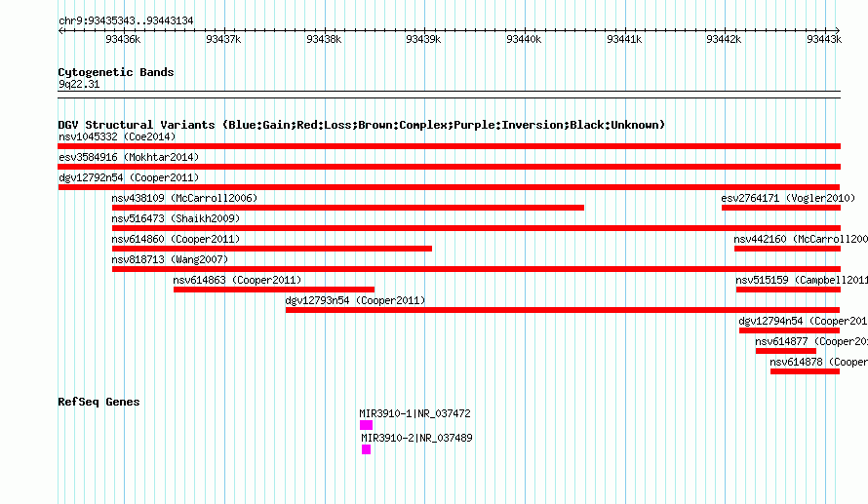Select the dgv12792n54 (Cooper2011) variant label
Screen dimensions: 868x504
click(129, 177)
